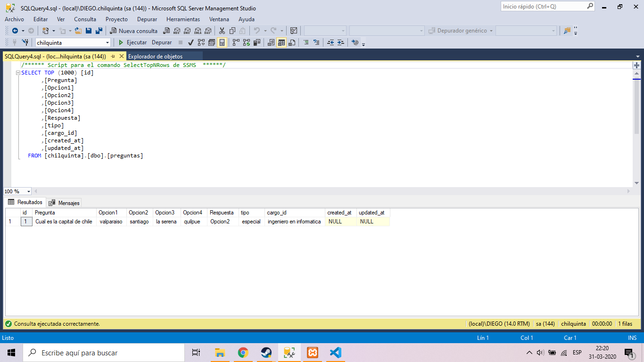The width and height of the screenshot is (644, 362).
Task: Toggle include actual execution plan
Action: click(236, 42)
